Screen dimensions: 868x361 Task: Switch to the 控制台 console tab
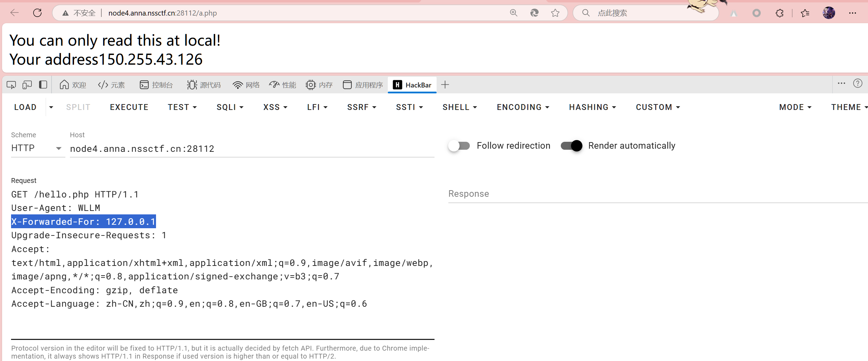tap(156, 85)
